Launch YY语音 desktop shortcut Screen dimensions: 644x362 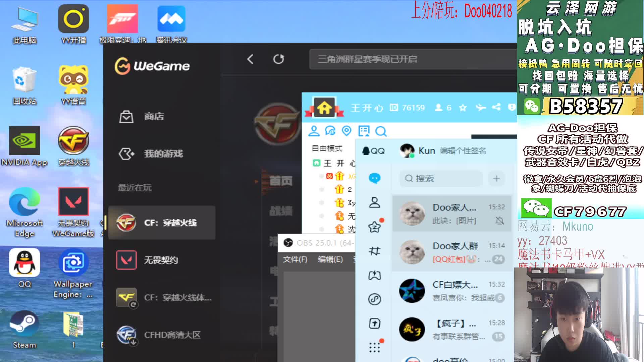pyautogui.click(x=73, y=85)
